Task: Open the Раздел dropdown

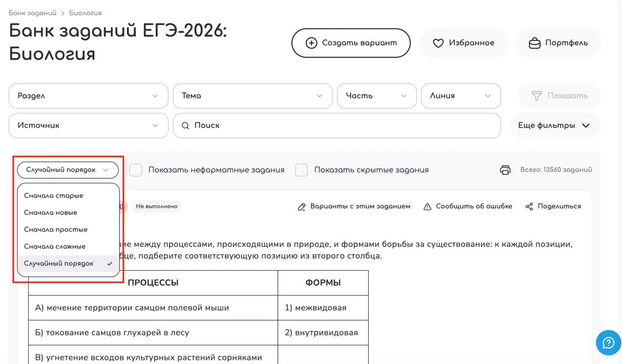Action: [x=88, y=96]
